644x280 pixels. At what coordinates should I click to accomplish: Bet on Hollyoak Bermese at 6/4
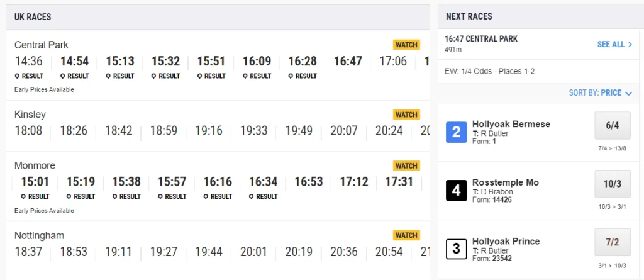[x=613, y=126]
